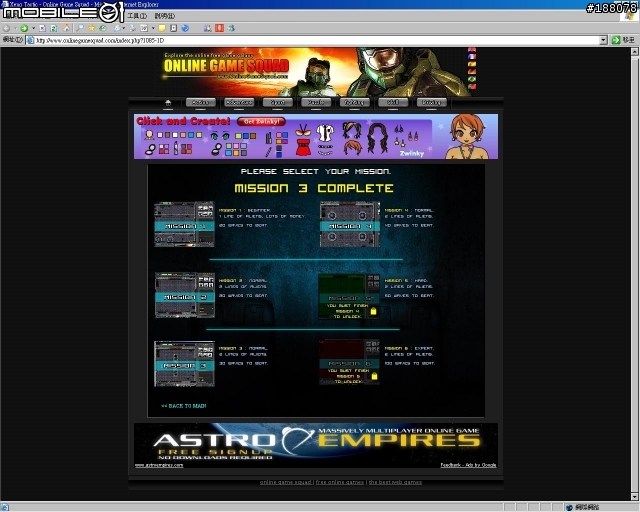This screenshot has width=640, height=512.
Task: Select the Mission 3 thumbnail
Action: coord(184,364)
